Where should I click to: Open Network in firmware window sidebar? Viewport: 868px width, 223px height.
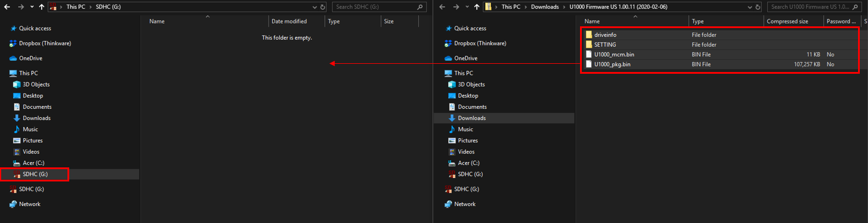[464, 204]
